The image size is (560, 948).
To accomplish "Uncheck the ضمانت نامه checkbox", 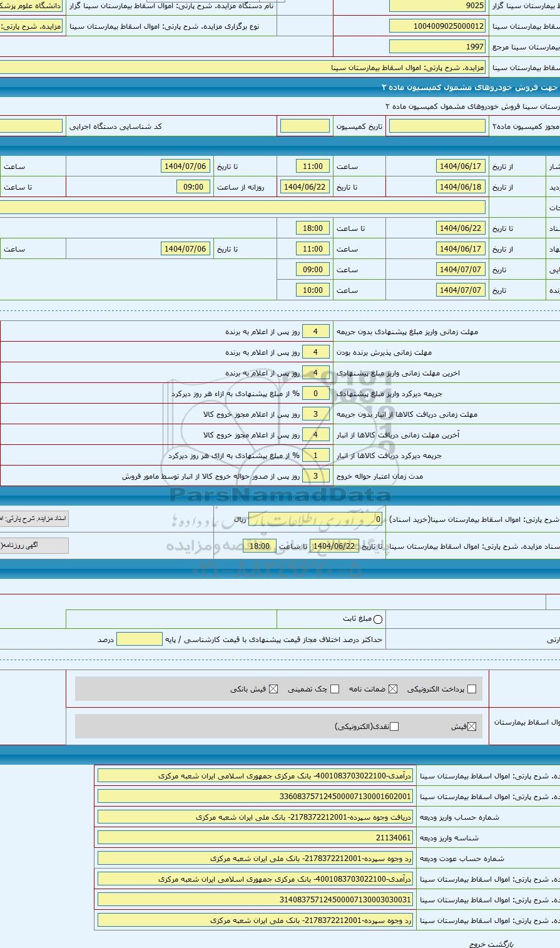I will [393, 689].
